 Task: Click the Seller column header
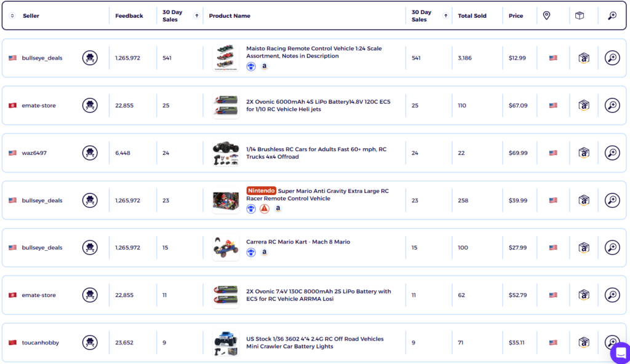pyautogui.click(x=31, y=15)
